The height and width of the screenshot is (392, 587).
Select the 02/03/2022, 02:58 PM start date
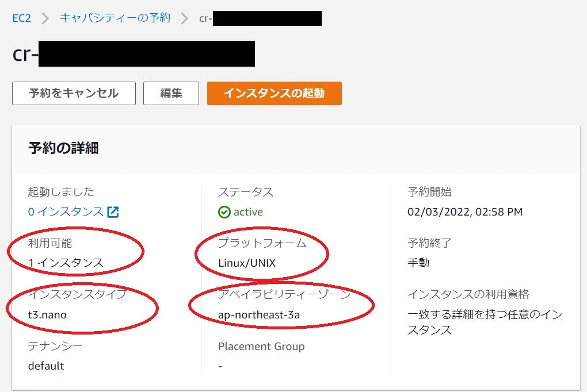click(x=465, y=212)
